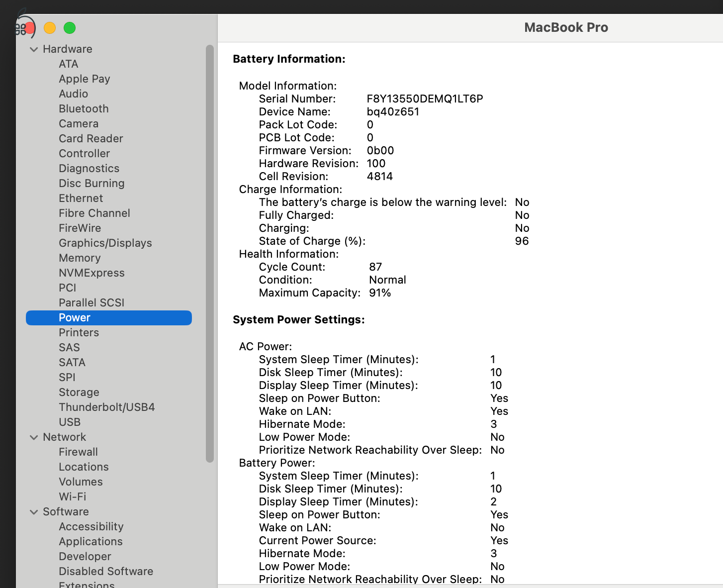The height and width of the screenshot is (588, 723).
Task: Click the highlighted Power item
Action: [109, 318]
